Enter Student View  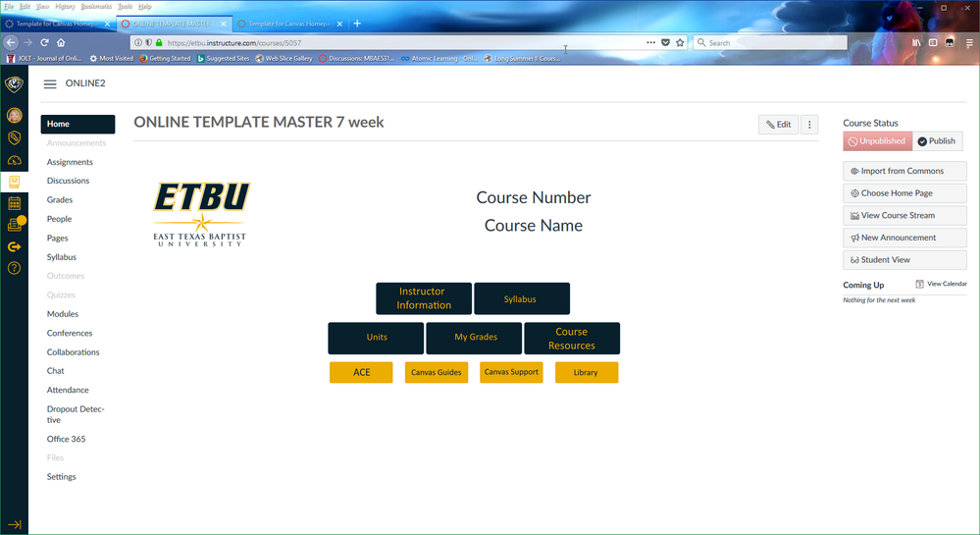(x=904, y=260)
